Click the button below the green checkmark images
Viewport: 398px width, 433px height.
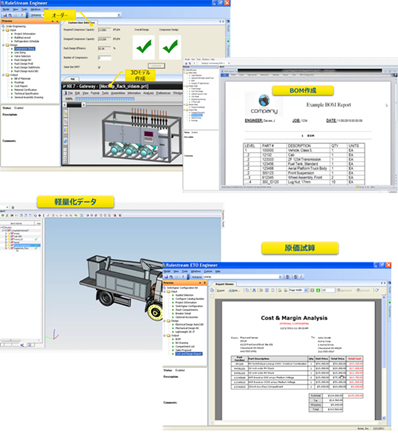tap(156, 66)
